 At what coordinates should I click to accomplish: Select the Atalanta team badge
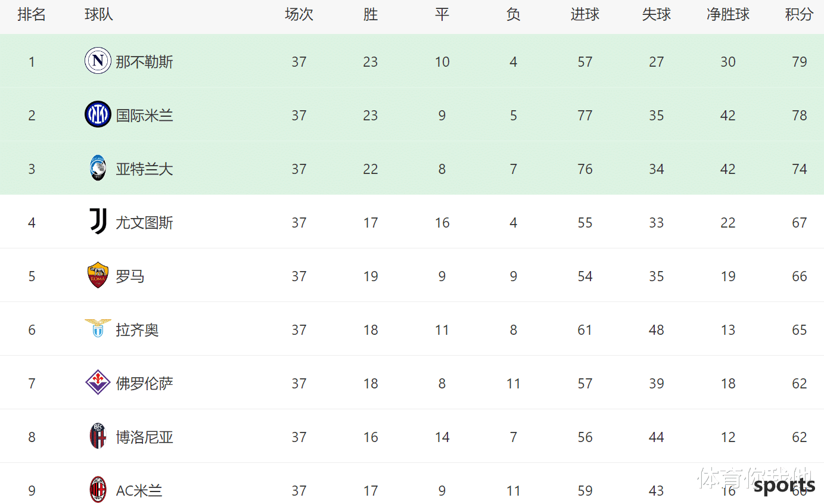(98, 168)
